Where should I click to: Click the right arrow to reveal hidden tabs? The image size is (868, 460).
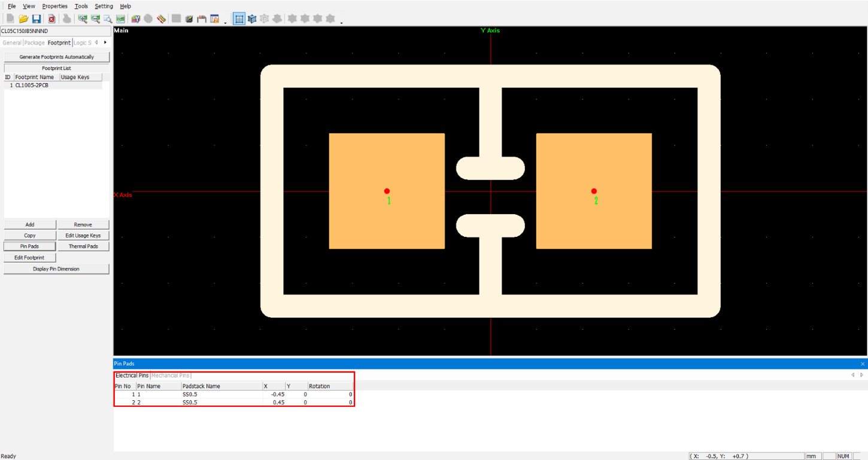pyautogui.click(x=105, y=42)
